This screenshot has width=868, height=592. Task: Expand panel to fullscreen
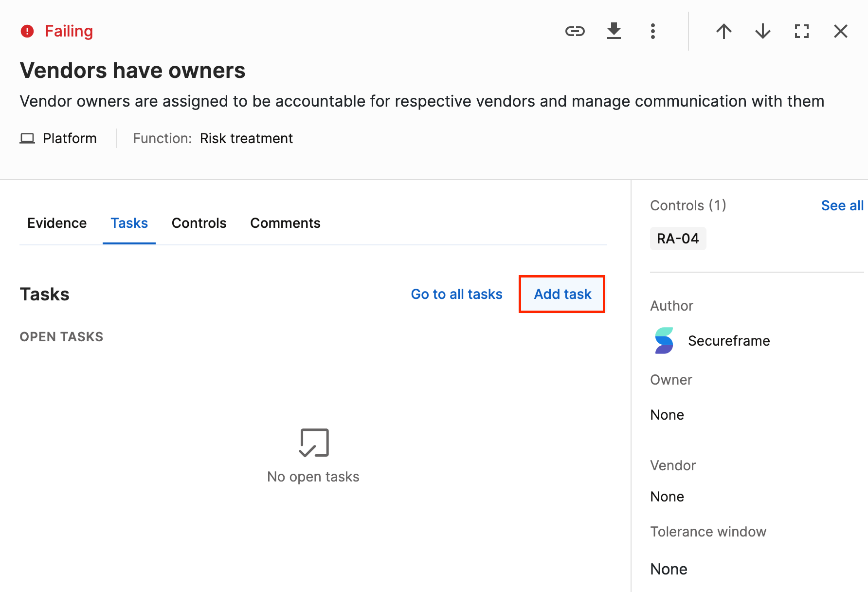click(x=802, y=31)
